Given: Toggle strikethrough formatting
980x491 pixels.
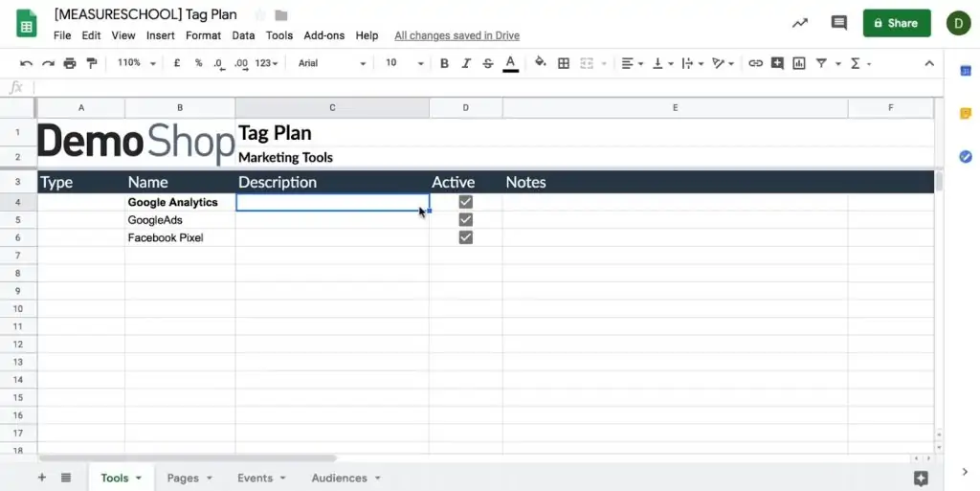Looking at the screenshot, I should [488, 63].
